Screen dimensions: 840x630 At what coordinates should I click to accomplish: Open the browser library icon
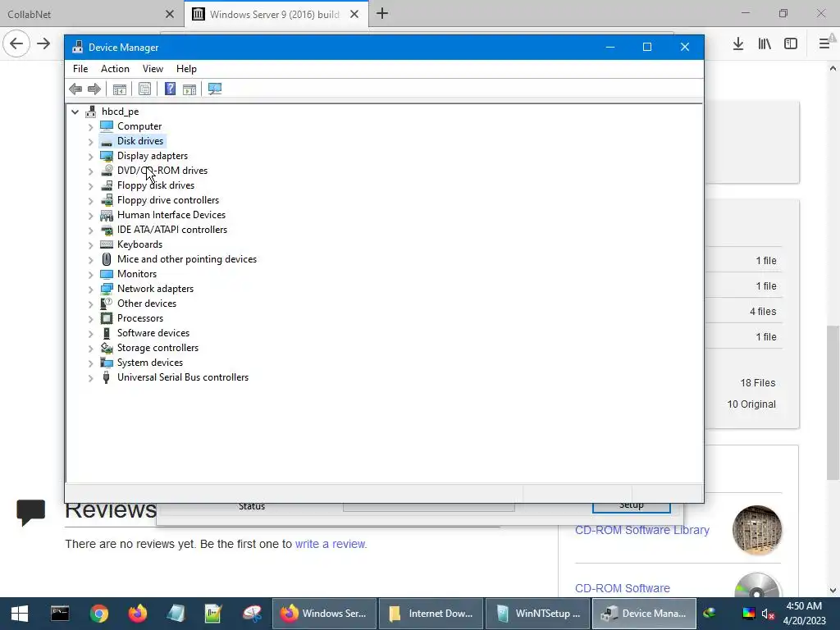tap(765, 44)
